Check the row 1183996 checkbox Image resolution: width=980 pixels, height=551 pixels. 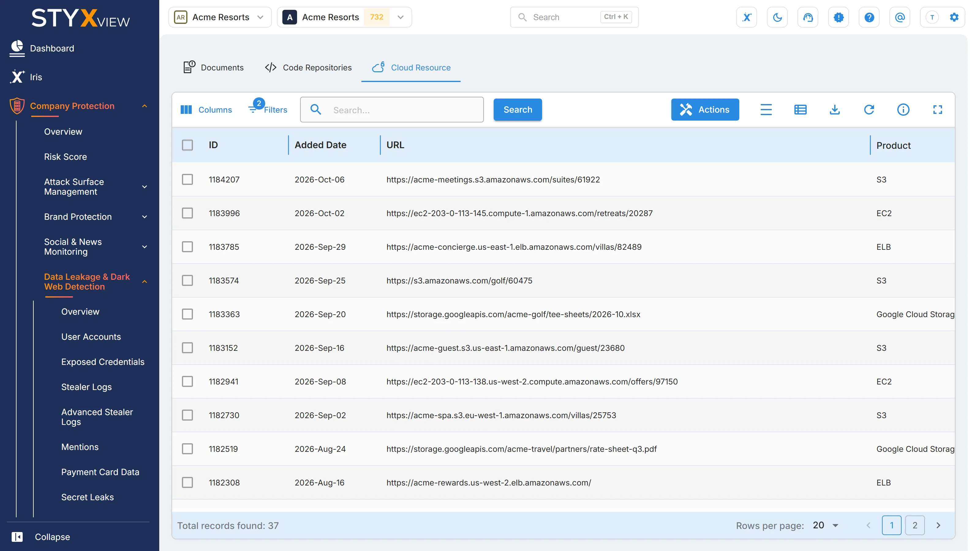[187, 213]
